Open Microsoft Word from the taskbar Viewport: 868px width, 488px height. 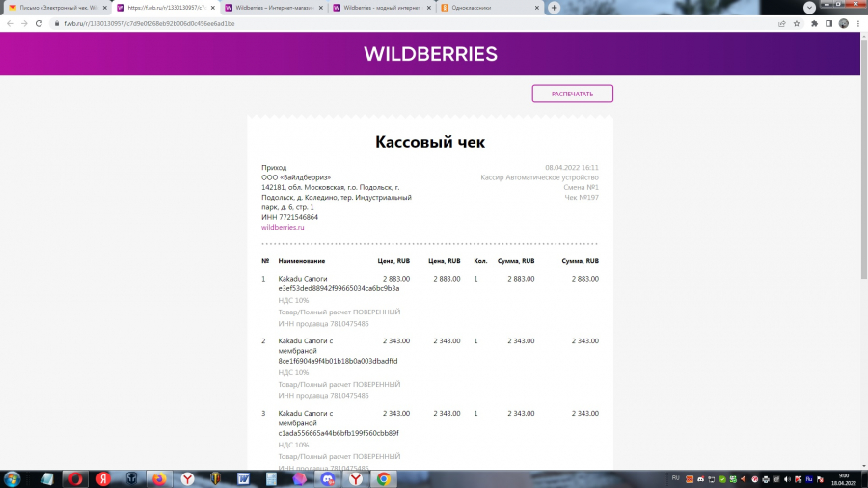244,478
